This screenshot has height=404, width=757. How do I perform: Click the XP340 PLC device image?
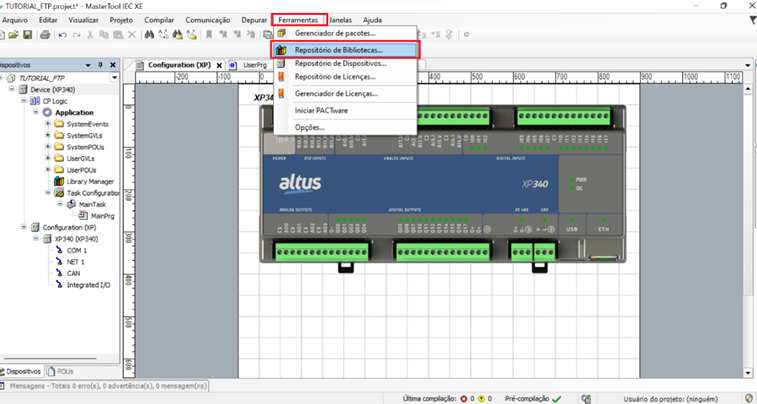click(443, 184)
